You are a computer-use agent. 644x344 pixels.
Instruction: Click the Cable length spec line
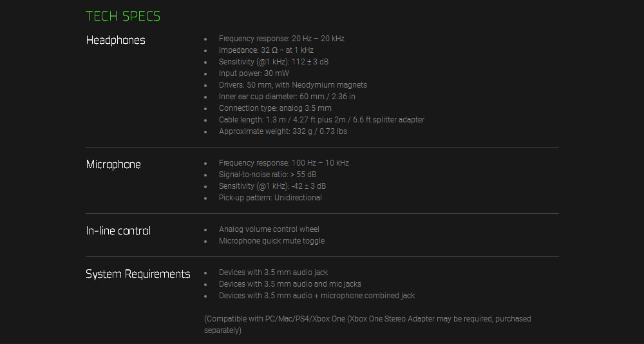(x=321, y=120)
